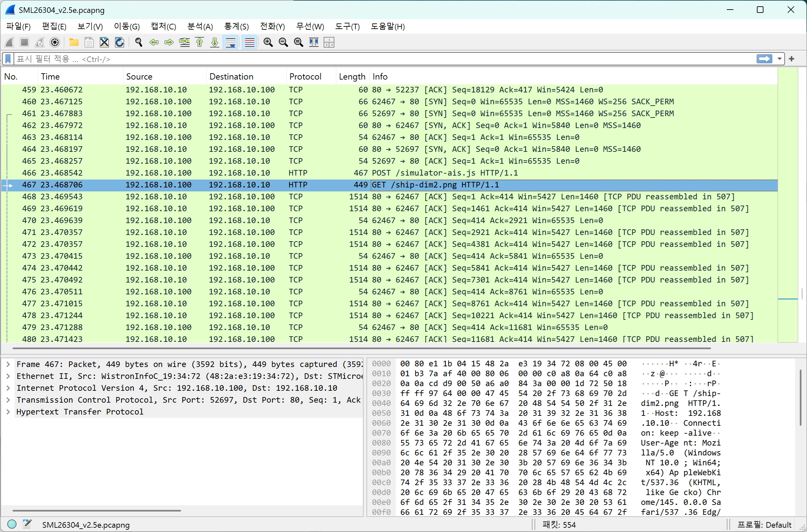
Task: Sort packets by the Info column
Action: pos(573,77)
